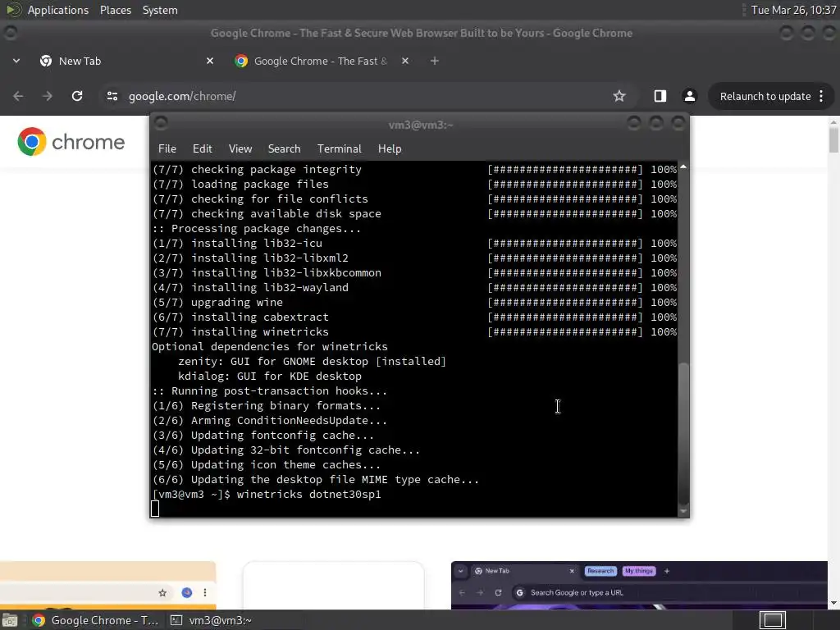
Task: Click 'zenity: GUI for GNOME desktop' line
Action: coord(312,361)
